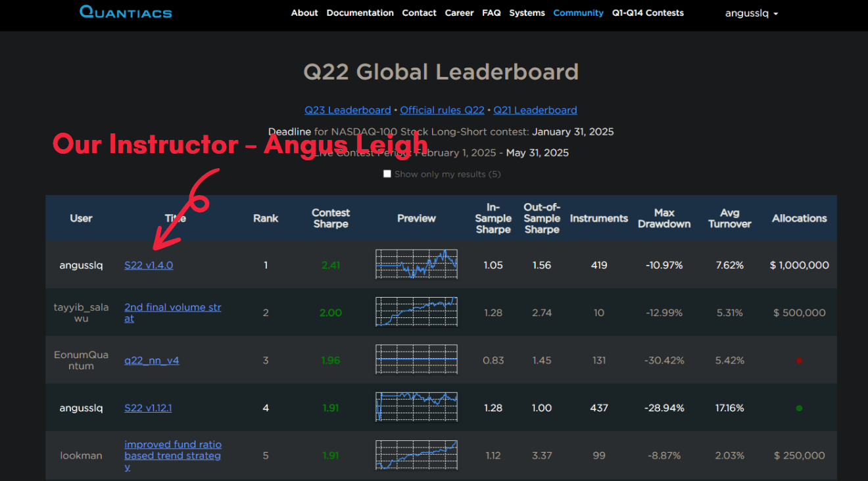Screen dimensions: 868x481
Task: Click the red allocation dot for q22_nn_v4
Action: tap(799, 360)
